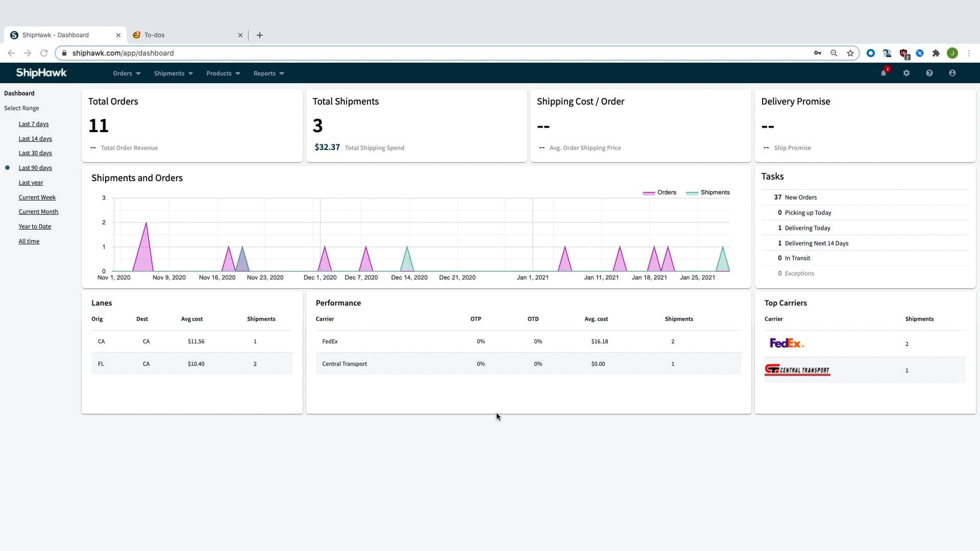Bookmark page with star icon
Screen dimensions: 980x551
[x=850, y=53]
